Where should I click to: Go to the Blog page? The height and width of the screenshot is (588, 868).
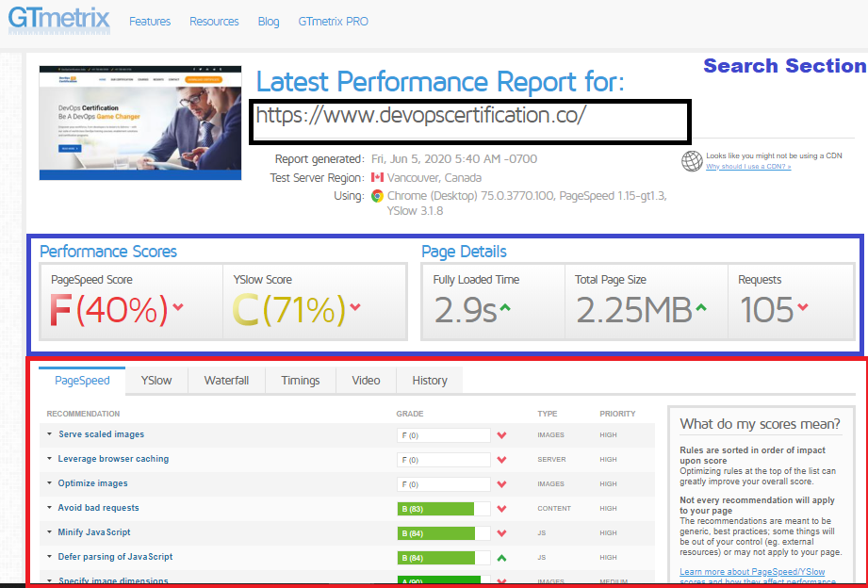[269, 22]
